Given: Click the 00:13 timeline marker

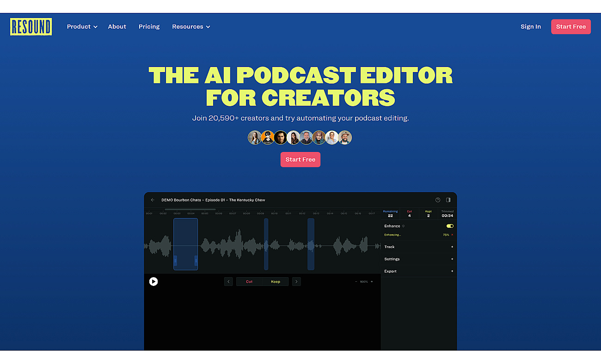Looking at the screenshot, I should pos(316,213).
